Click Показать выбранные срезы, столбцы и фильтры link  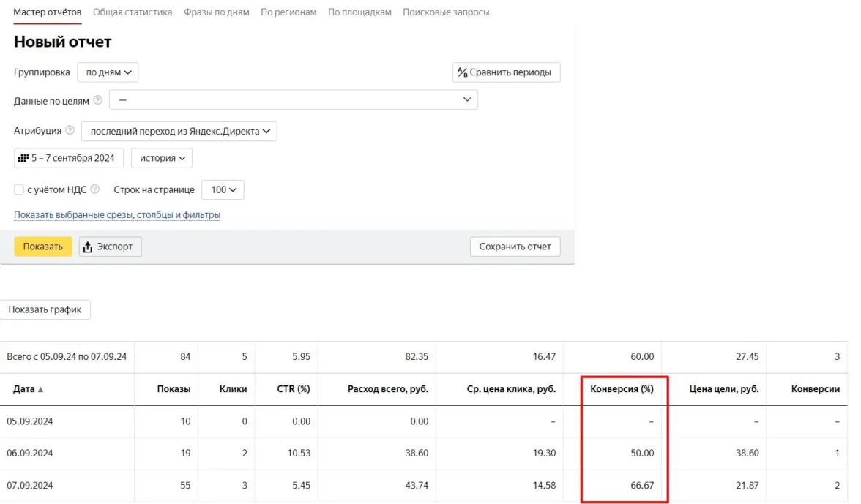117,215
